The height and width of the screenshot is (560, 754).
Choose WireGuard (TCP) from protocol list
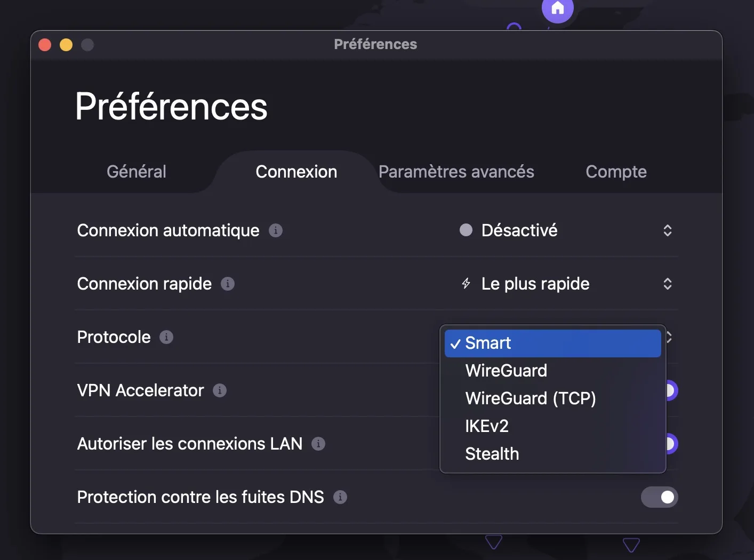pyautogui.click(x=530, y=398)
